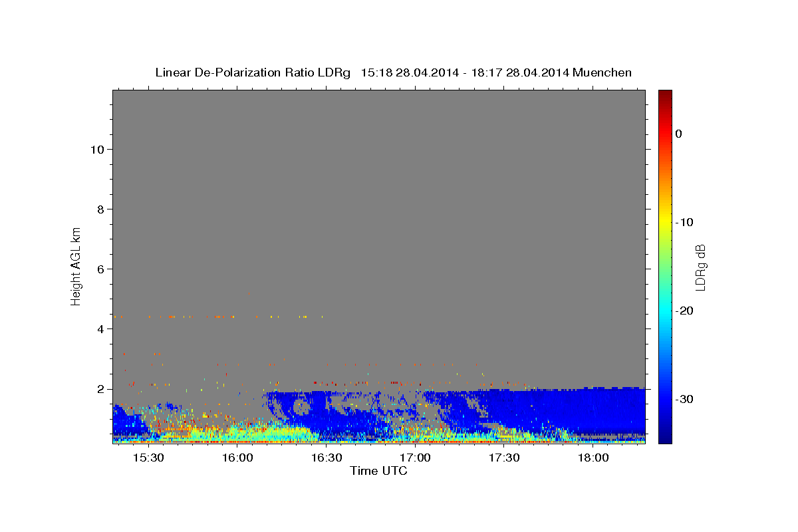Select the 17:30 time tick label
Image resolution: width=798 pixels, height=532 pixels.
pyautogui.click(x=505, y=458)
